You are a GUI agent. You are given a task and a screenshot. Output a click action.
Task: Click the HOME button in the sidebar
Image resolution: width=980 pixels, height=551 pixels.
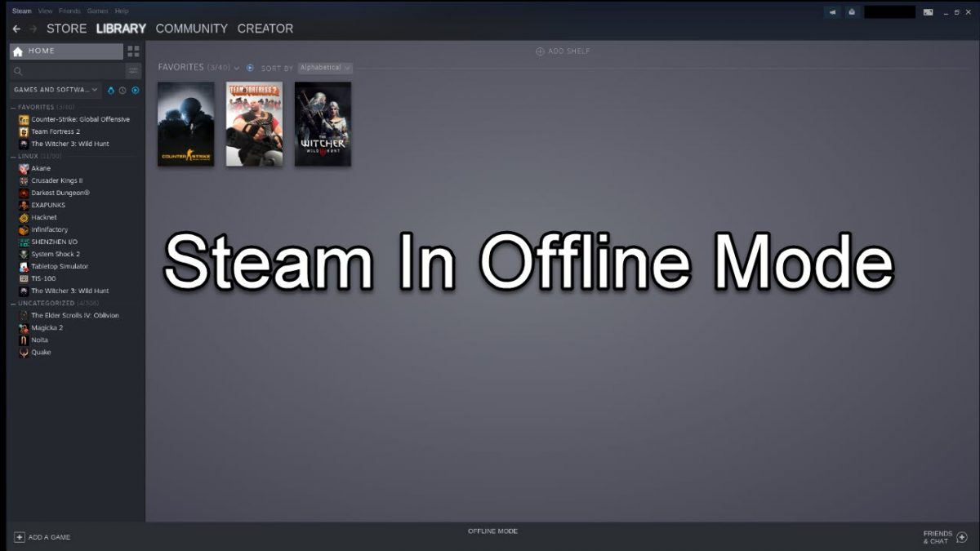(x=66, y=51)
